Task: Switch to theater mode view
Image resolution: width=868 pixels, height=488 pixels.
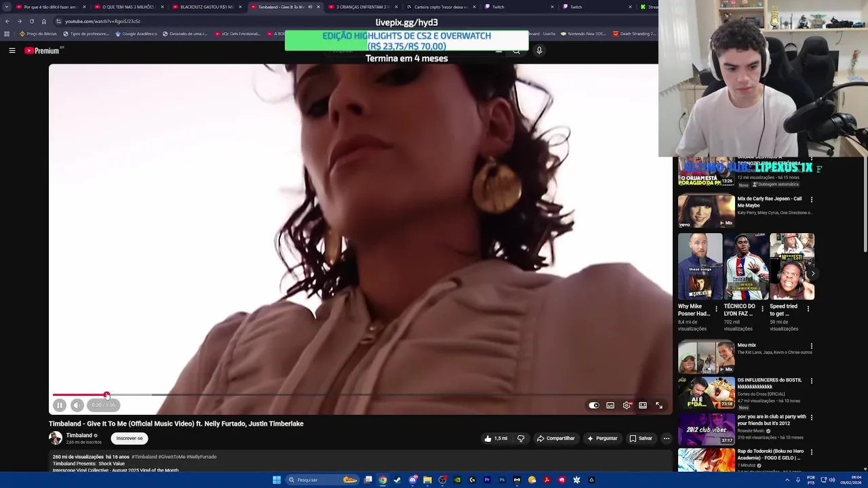Action: 643,405
